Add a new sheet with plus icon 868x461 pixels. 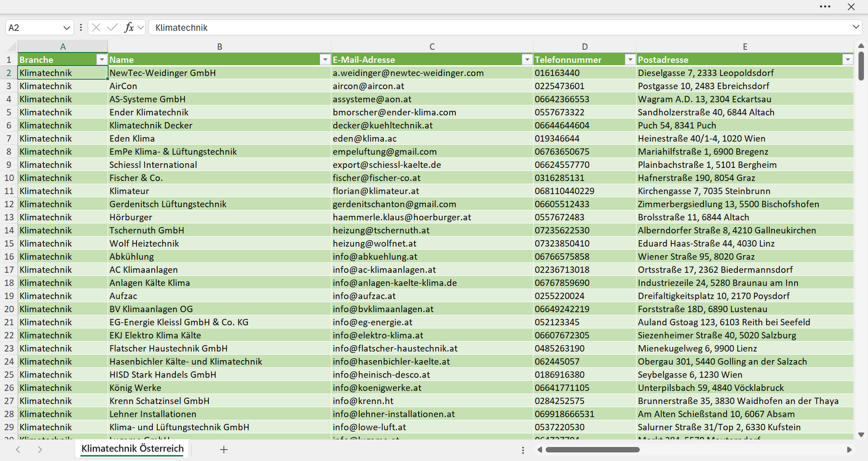224,449
